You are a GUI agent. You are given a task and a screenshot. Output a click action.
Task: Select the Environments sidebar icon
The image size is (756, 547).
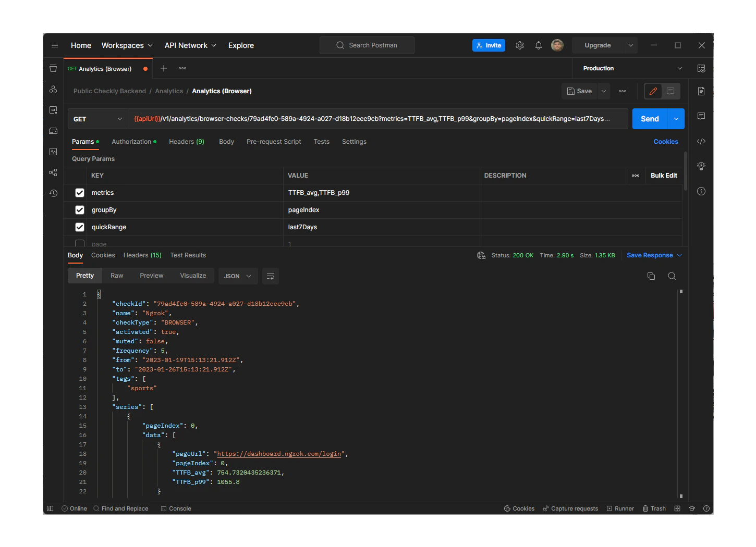(x=53, y=109)
